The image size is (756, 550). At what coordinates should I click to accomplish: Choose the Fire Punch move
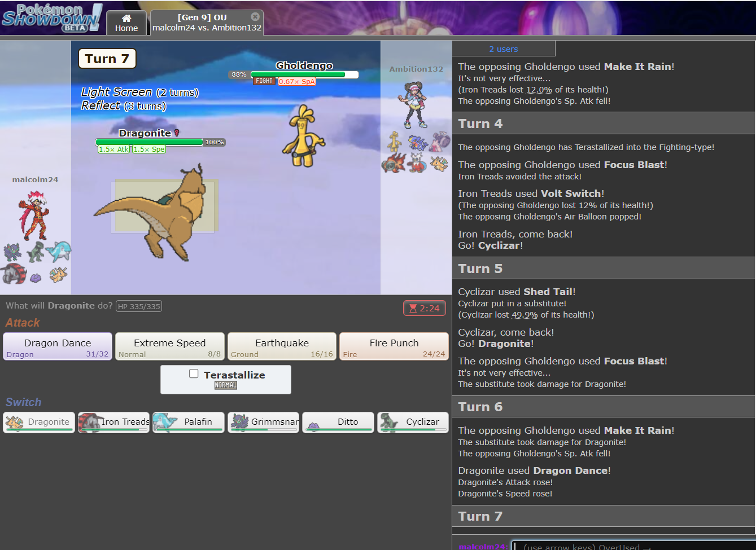click(x=394, y=346)
